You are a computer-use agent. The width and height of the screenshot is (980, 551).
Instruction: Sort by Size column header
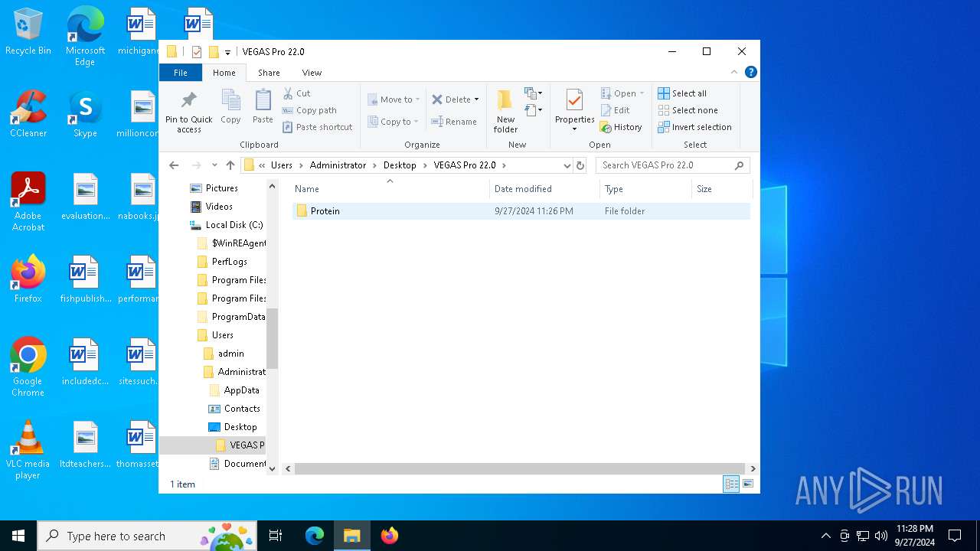tap(722, 189)
